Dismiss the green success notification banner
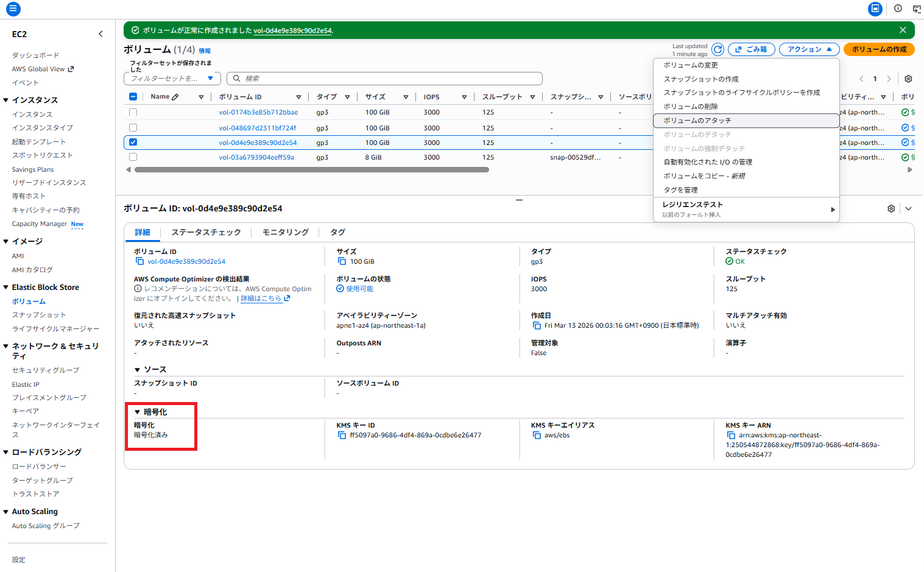Screen dimensions: 924x572 coord(903,30)
